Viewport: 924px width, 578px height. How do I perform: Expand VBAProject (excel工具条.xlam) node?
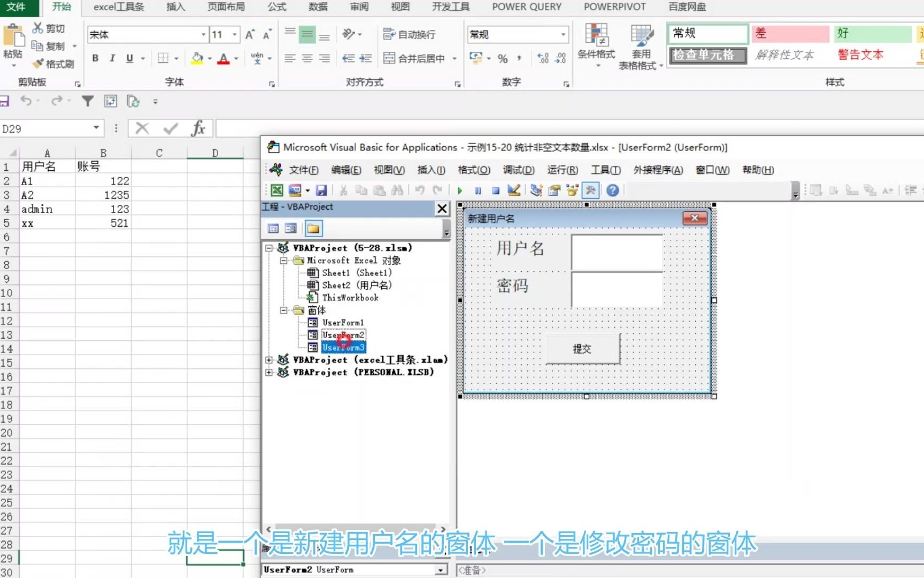(269, 360)
